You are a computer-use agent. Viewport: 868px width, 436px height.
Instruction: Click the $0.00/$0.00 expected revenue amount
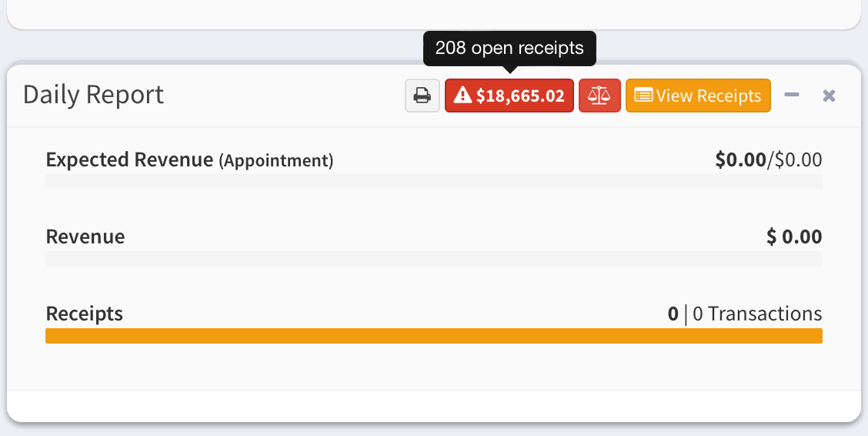click(x=768, y=159)
